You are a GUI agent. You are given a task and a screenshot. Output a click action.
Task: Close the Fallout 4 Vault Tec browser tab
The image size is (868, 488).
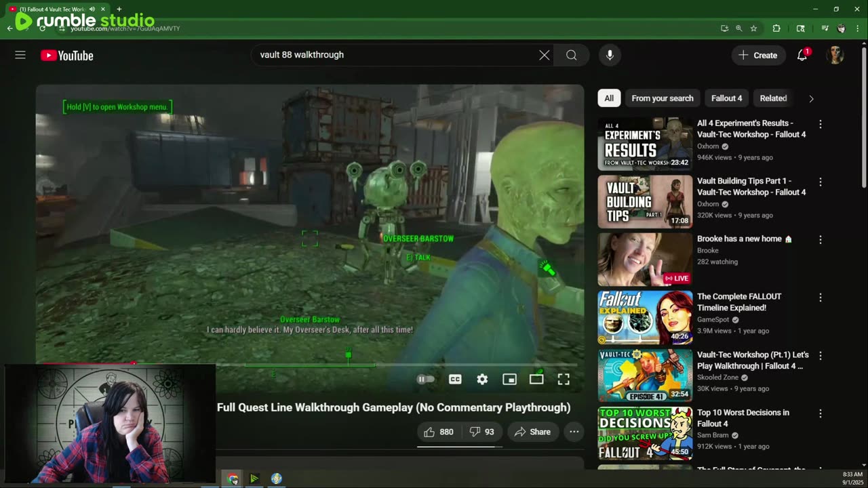tap(104, 9)
